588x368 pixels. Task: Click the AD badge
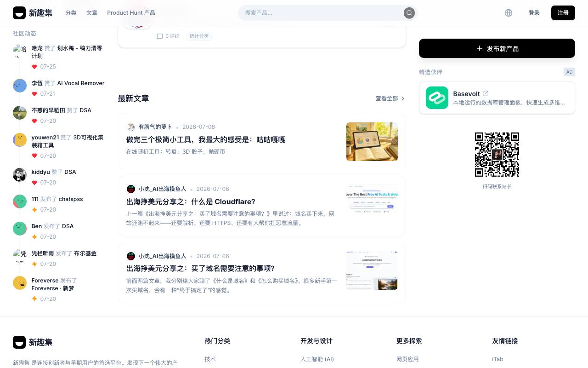coord(569,72)
